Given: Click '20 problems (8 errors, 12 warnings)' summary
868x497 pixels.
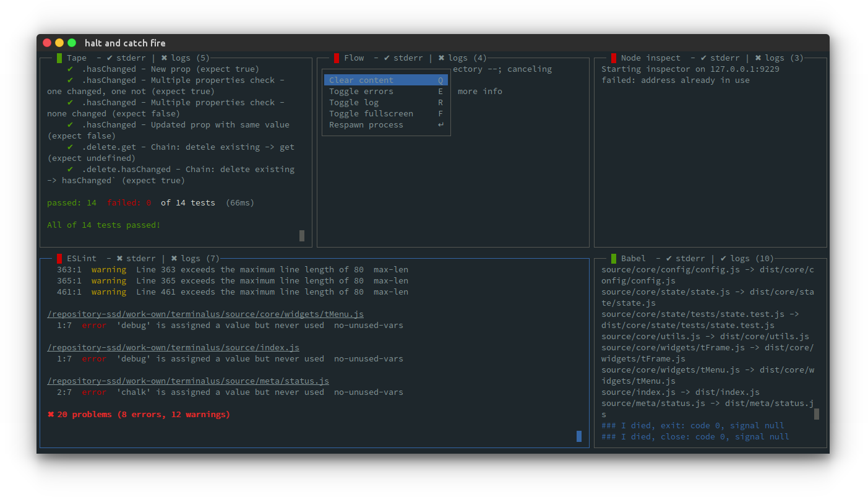Looking at the screenshot, I should pyautogui.click(x=139, y=414).
